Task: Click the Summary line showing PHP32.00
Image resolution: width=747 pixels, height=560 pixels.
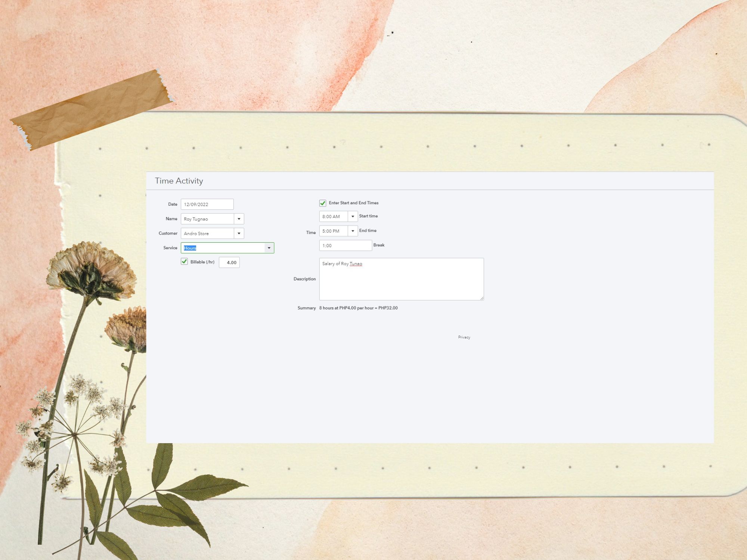Action: pos(358,308)
